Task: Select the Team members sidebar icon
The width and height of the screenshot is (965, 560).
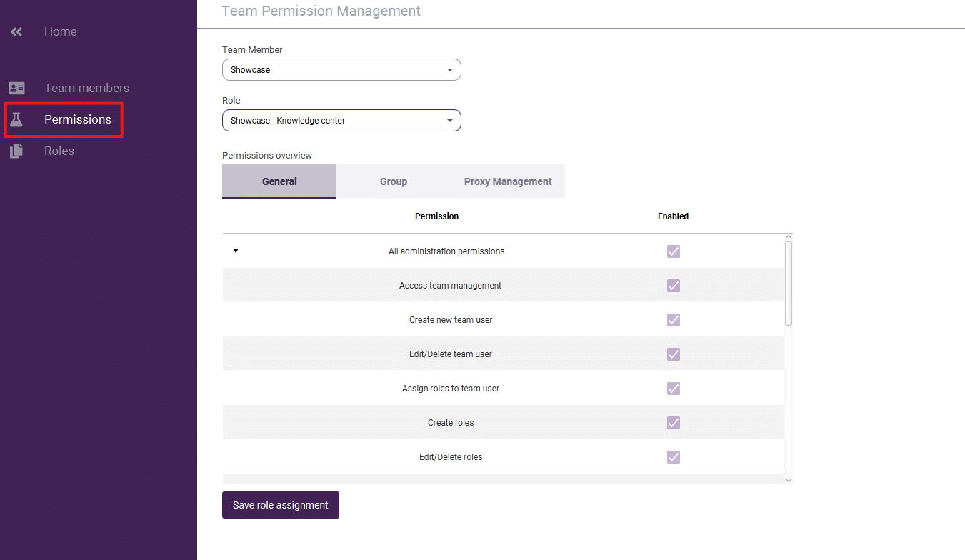Action: click(16, 87)
